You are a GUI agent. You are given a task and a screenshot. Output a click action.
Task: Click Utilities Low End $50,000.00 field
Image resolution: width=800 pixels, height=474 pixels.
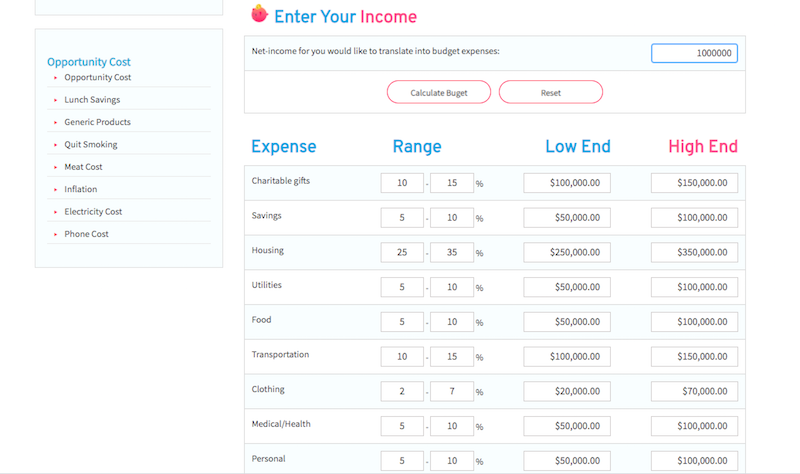tap(567, 287)
